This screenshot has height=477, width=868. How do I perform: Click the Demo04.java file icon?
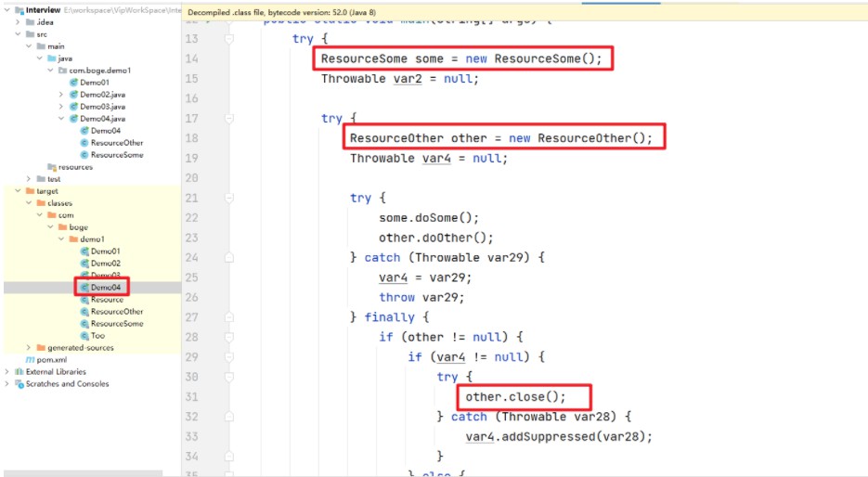point(73,119)
